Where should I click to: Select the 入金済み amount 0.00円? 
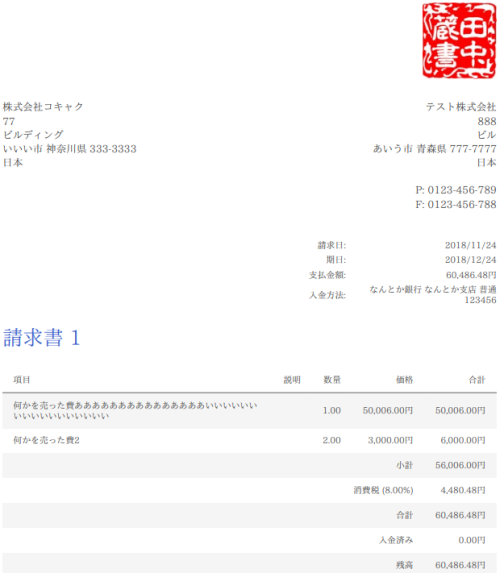[x=472, y=540]
